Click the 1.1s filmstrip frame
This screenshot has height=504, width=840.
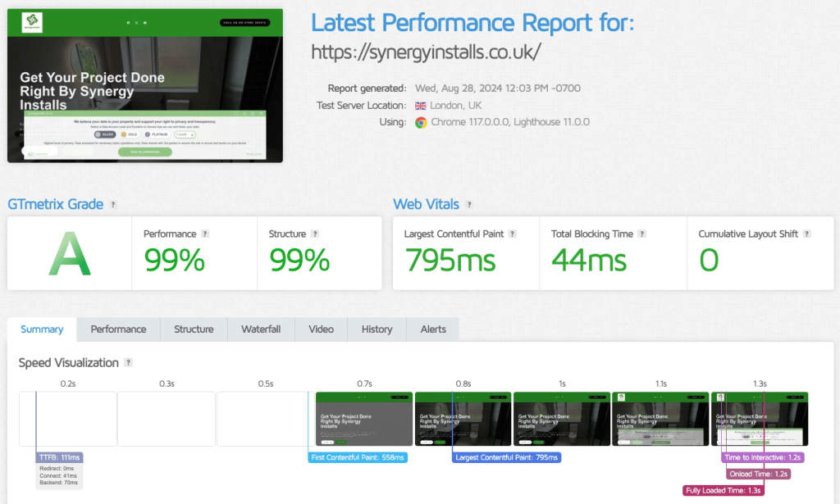[x=660, y=419]
